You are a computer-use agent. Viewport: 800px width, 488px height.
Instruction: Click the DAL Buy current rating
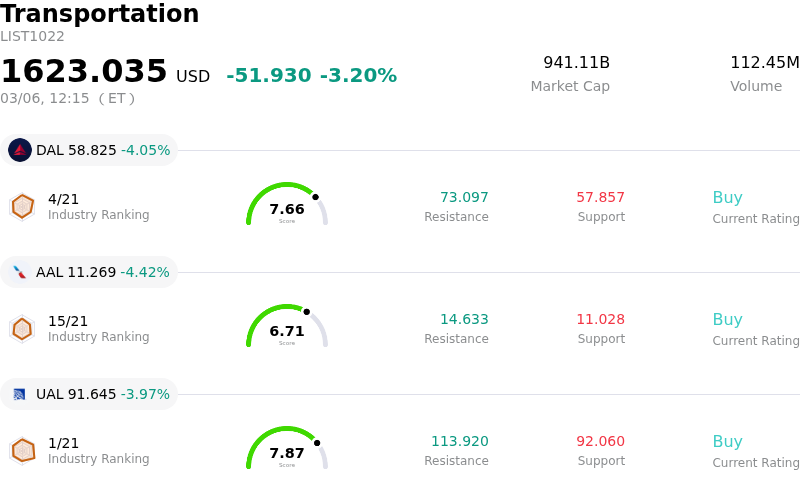pos(727,198)
